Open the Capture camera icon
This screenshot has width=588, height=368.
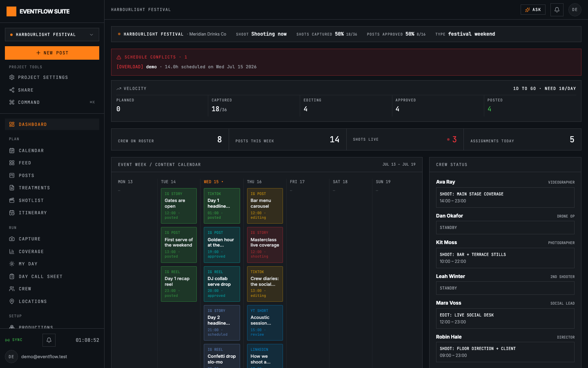pos(12,239)
